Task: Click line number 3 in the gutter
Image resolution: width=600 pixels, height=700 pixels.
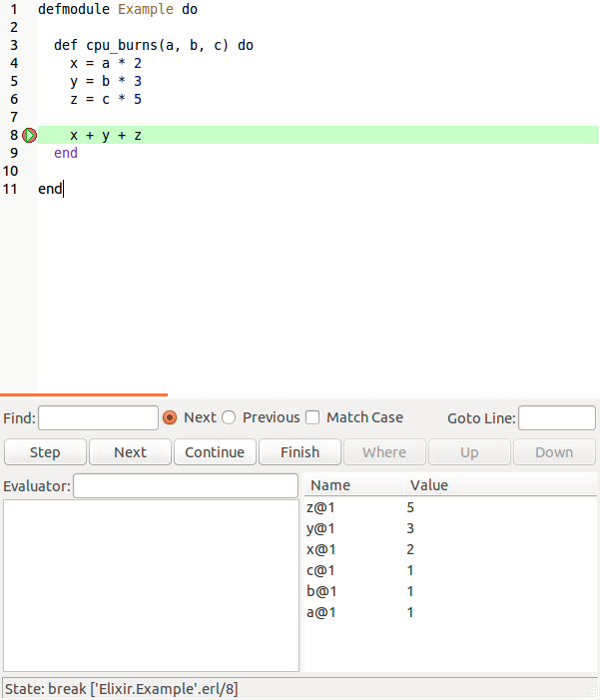Action: pos(13,45)
